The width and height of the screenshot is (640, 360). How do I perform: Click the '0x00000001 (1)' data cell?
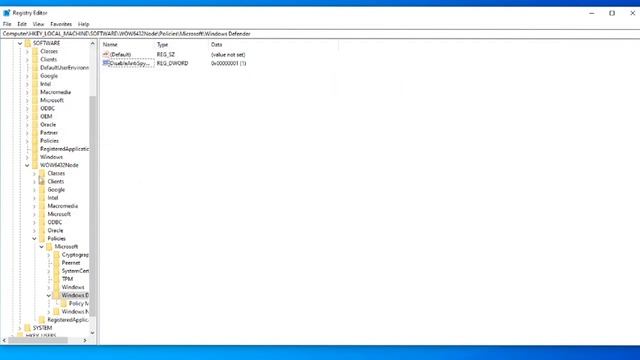pos(229,63)
